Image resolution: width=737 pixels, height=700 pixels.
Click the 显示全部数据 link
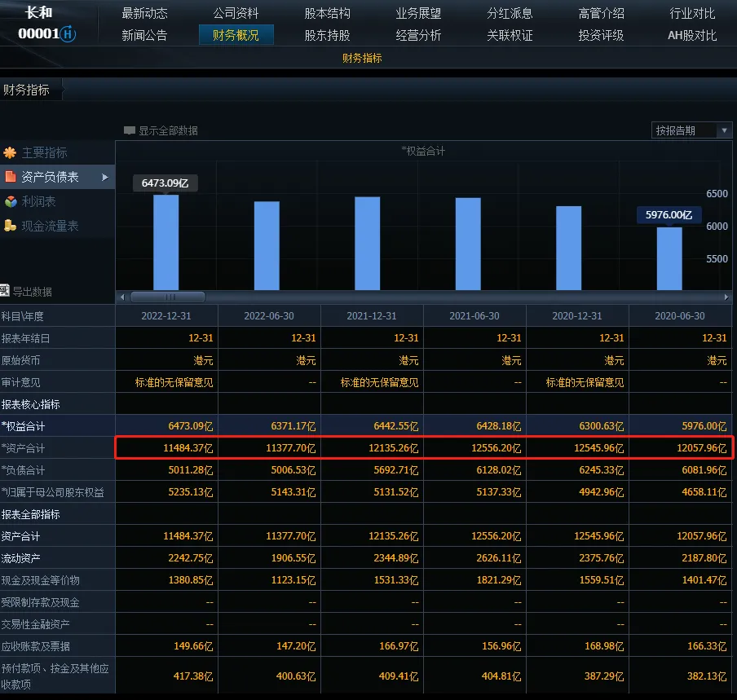167,130
